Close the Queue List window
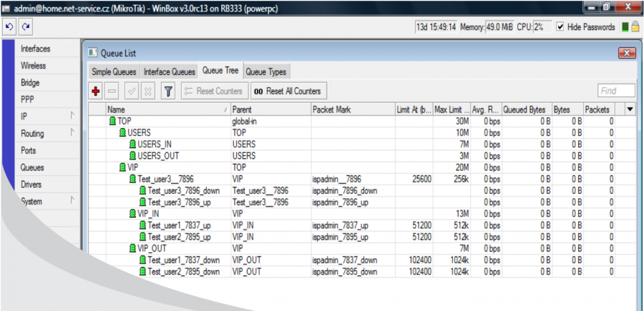The height and width of the screenshot is (311, 644). point(627,53)
